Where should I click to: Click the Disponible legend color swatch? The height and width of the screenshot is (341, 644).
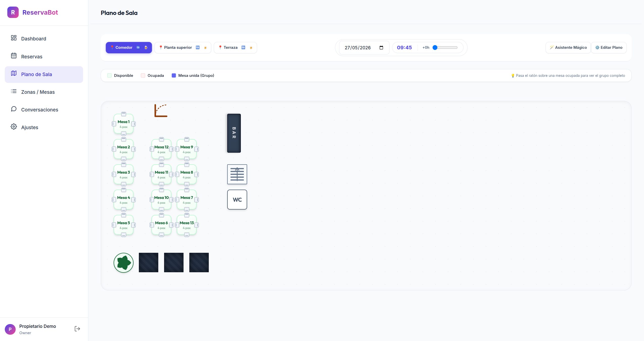pyautogui.click(x=109, y=75)
